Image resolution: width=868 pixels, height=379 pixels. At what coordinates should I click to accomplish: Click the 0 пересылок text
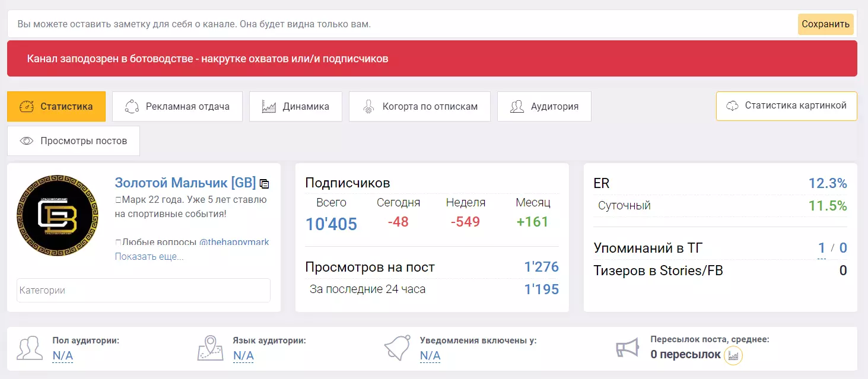(685, 355)
